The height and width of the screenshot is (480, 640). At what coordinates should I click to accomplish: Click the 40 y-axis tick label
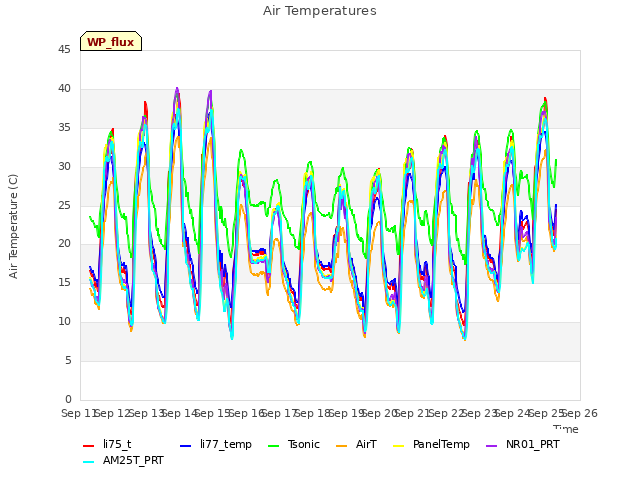click(64, 88)
